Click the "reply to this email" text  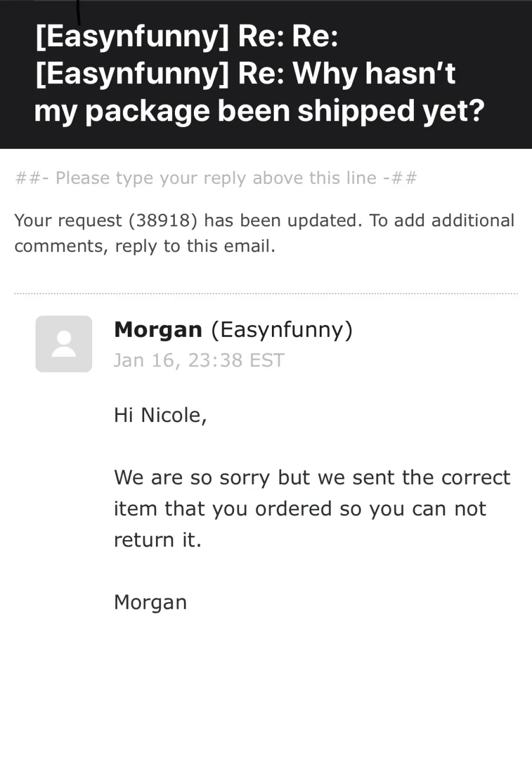point(194,246)
